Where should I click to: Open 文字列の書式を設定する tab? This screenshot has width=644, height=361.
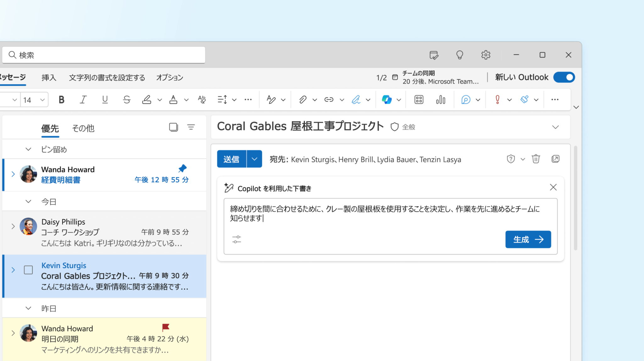point(107,78)
